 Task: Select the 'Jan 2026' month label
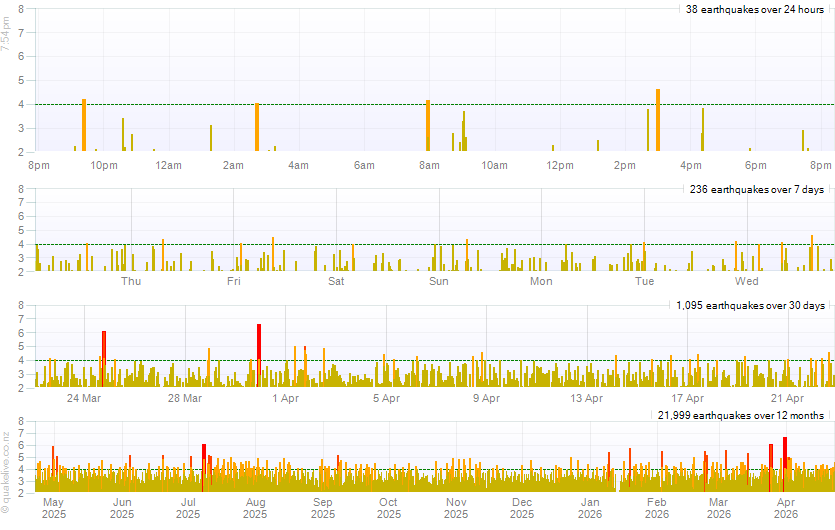click(590, 508)
